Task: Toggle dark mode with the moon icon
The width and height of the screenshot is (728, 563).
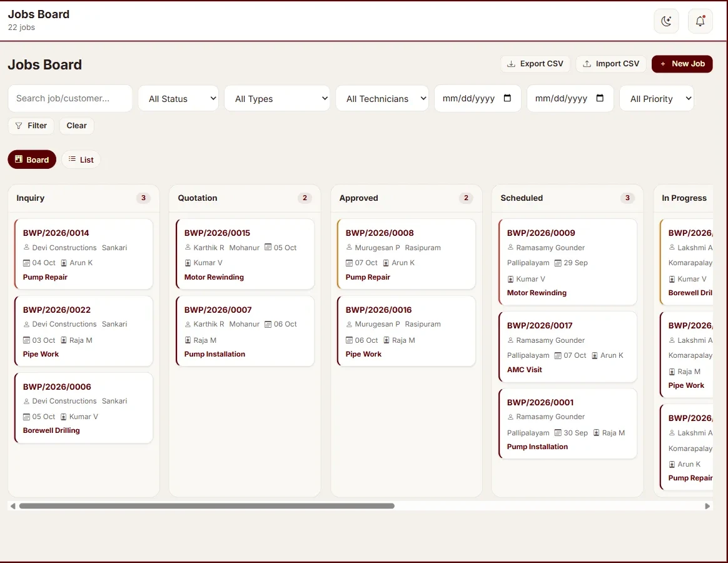Action: pyautogui.click(x=666, y=21)
